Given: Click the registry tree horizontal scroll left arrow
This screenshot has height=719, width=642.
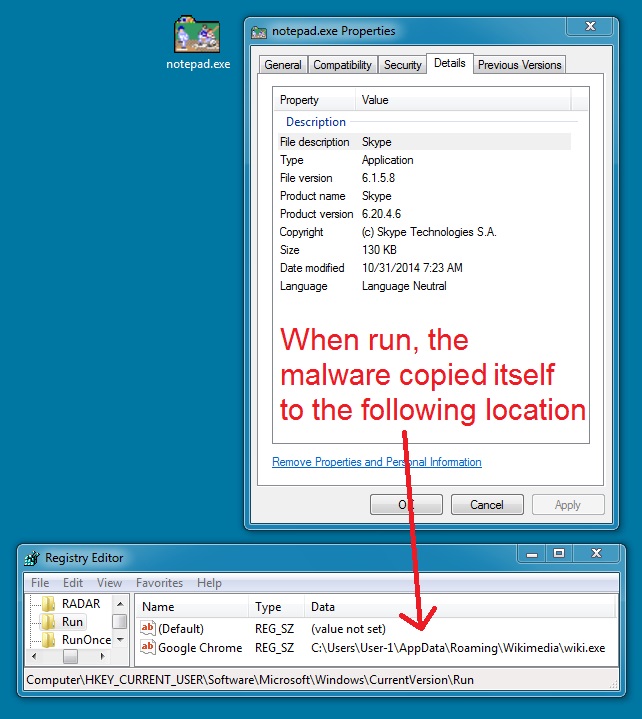Looking at the screenshot, I should [34, 657].
